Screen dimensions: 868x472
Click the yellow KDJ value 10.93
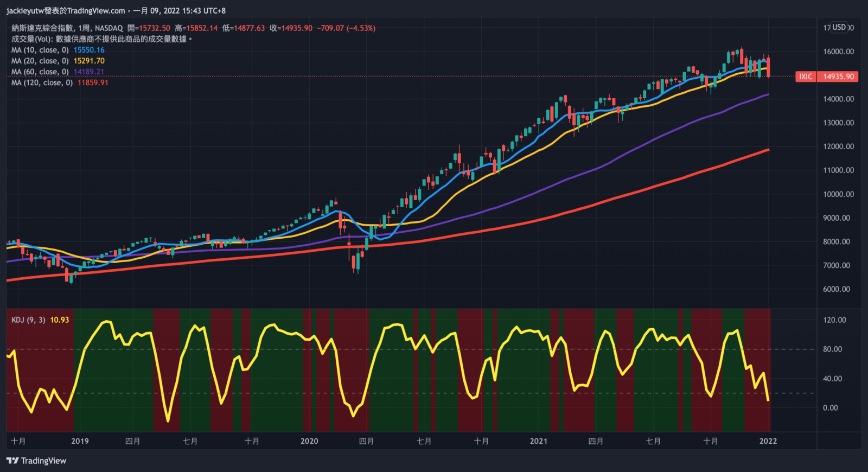click(x=60, y=320)
